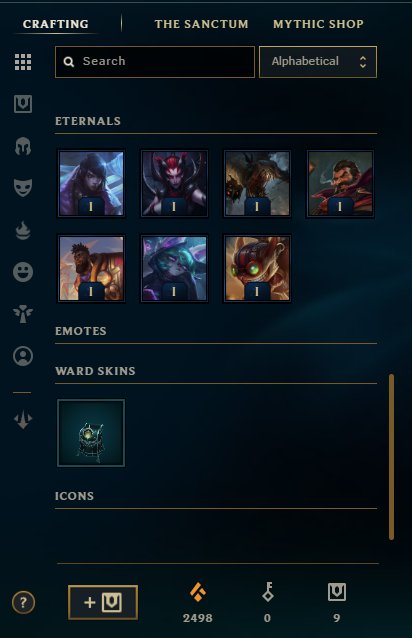Select the Graves eternal thumbnail
Screen dimensions: 412x638
tap(340, 184)
